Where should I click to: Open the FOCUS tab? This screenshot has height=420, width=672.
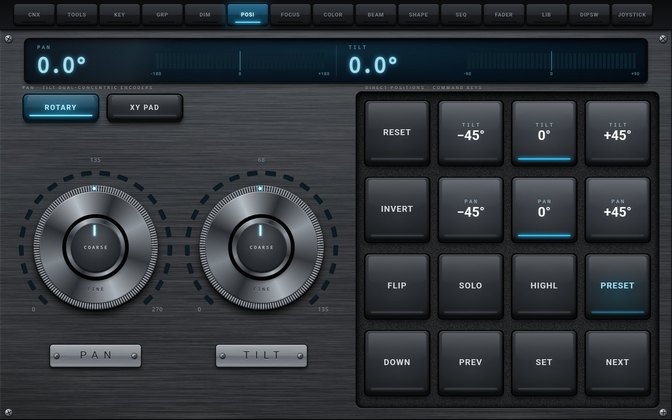(x=290, y=15)
